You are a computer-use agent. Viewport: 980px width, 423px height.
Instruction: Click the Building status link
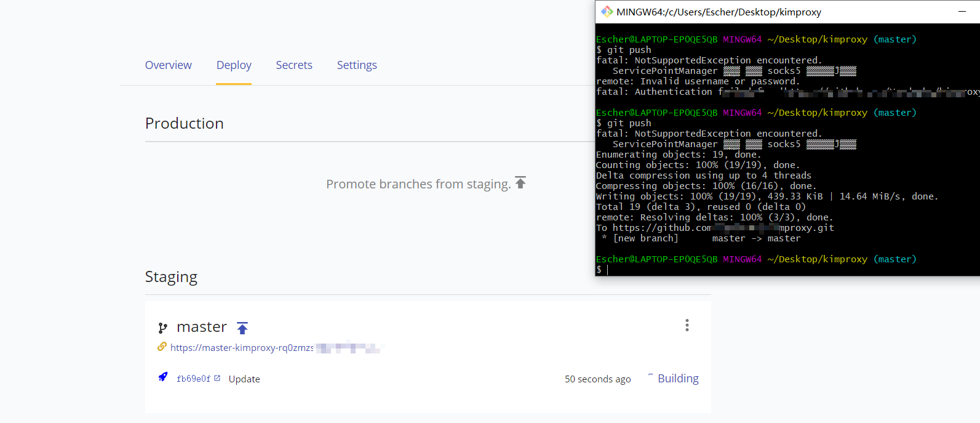[x=678, y=378]
